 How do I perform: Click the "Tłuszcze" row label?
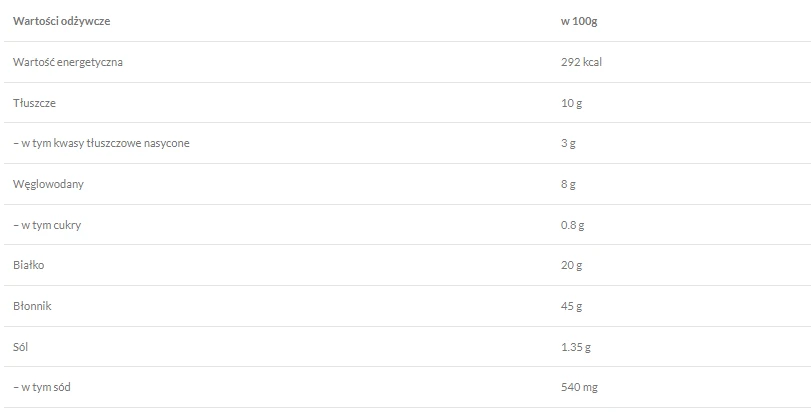pyautogui.click(x=35, y=103)
